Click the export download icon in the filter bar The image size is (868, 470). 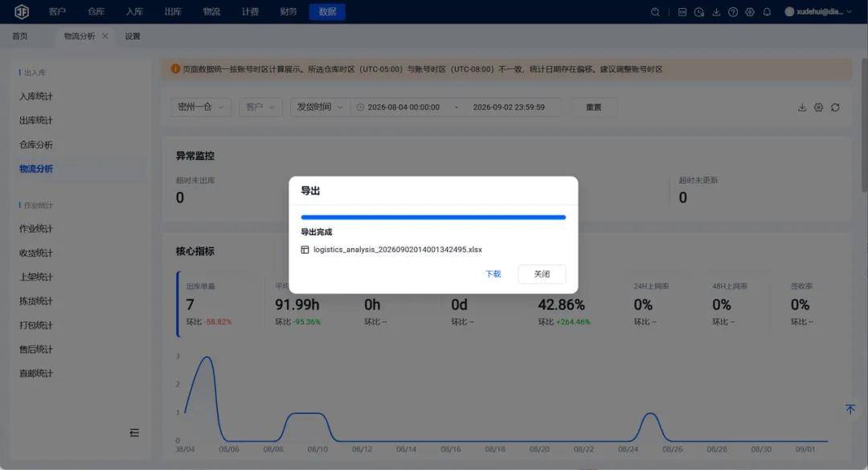(x=801, y=108)
